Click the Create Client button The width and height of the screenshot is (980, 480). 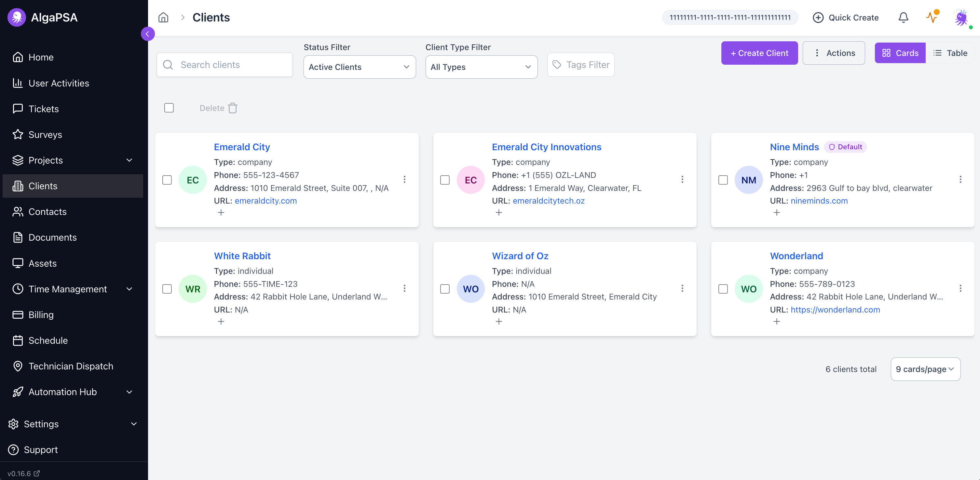tap(759, 53)
